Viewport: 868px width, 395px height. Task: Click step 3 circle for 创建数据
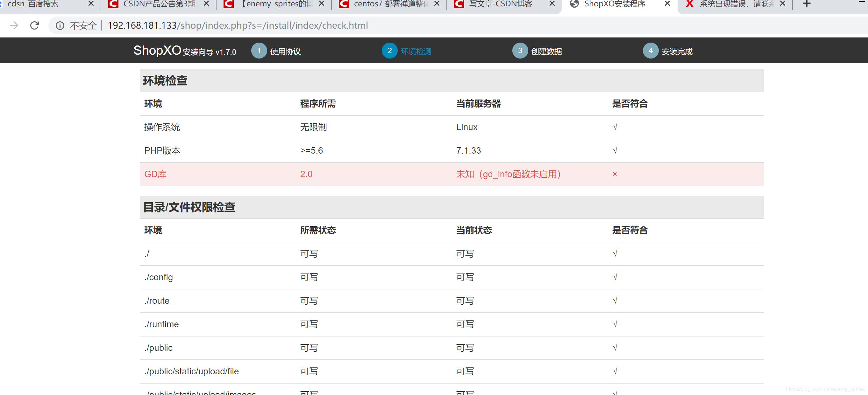click(520, 51)
